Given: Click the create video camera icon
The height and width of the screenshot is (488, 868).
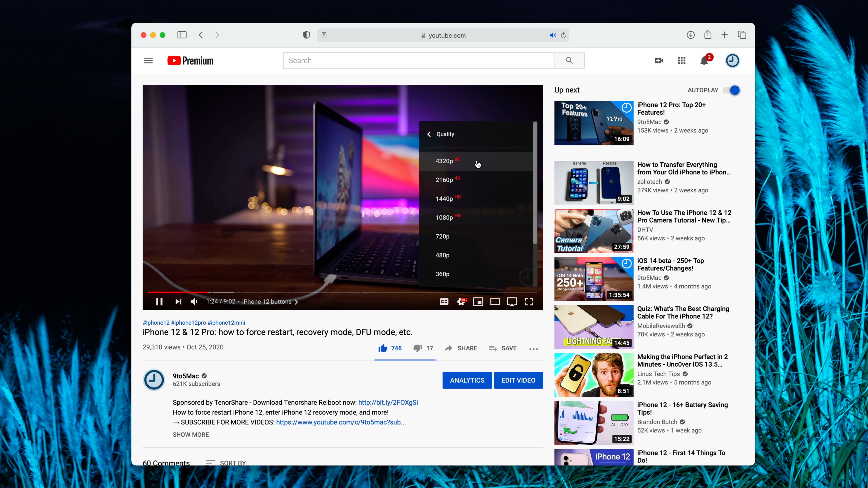Looking at the screenshot, I should click(x=659, y=61).
